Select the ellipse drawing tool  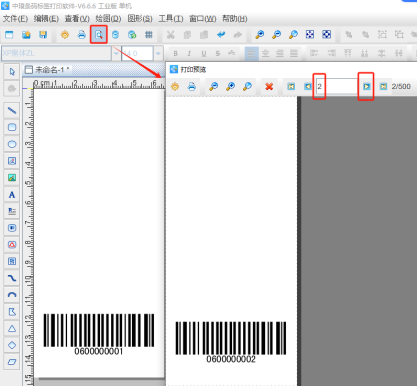12,144
